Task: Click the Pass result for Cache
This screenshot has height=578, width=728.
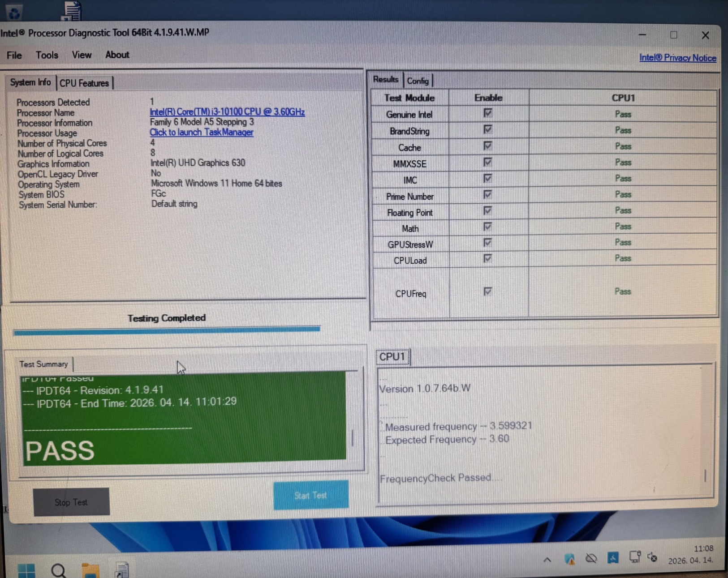Action: 623,146
